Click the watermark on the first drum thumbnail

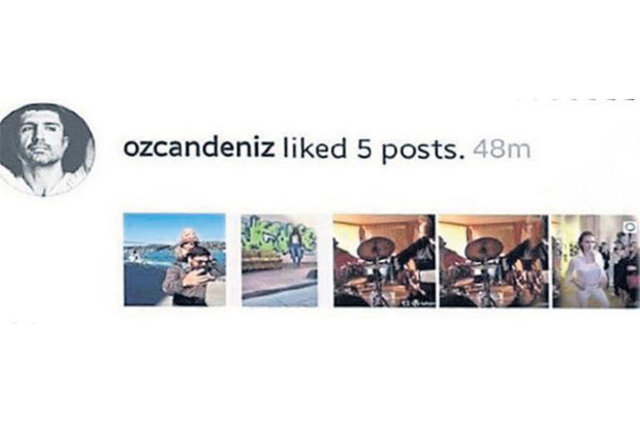tap(418, 303)
